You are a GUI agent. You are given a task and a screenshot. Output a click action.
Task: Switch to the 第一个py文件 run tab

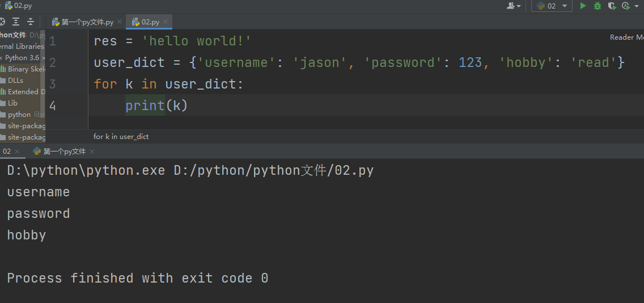click(x=64, y=152)
